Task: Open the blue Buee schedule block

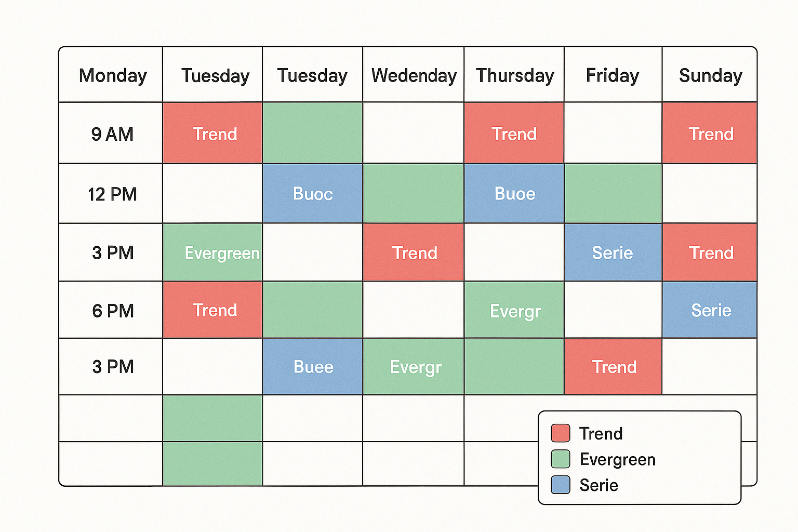Action: click(313, 367)
